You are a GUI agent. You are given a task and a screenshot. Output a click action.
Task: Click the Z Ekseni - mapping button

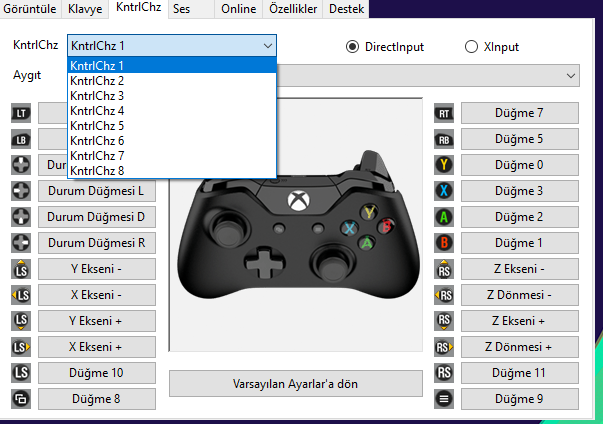click(520, 269)
